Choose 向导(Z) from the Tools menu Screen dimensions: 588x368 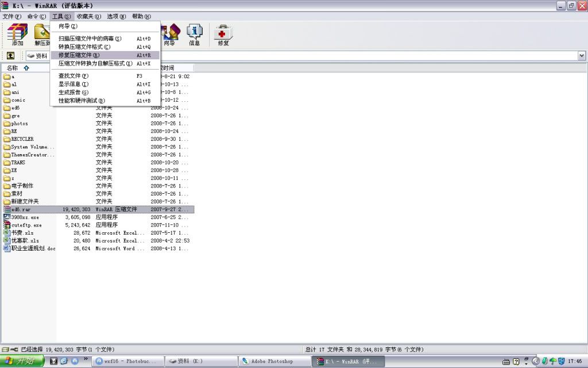click(x=105, y=26)
